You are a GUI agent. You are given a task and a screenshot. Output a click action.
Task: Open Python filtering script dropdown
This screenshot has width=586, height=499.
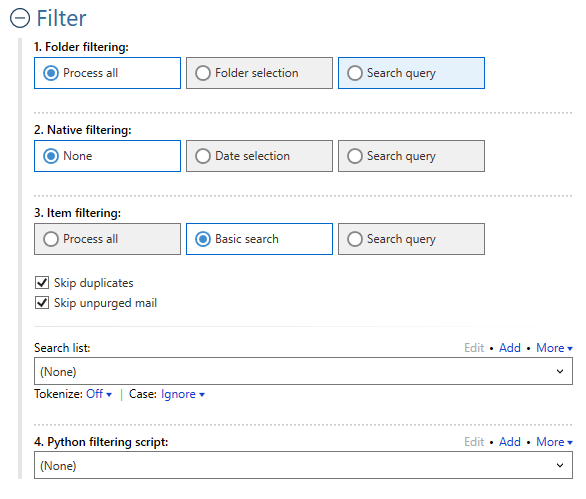(303, 465)
